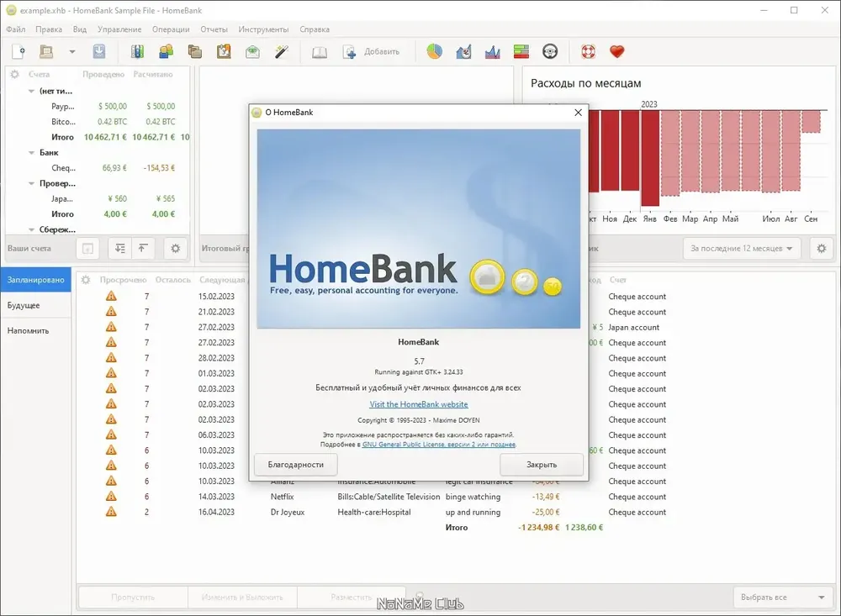Click the payees icon in toolbar
Viewport: 841px width, 616px height.
point(167,51)
